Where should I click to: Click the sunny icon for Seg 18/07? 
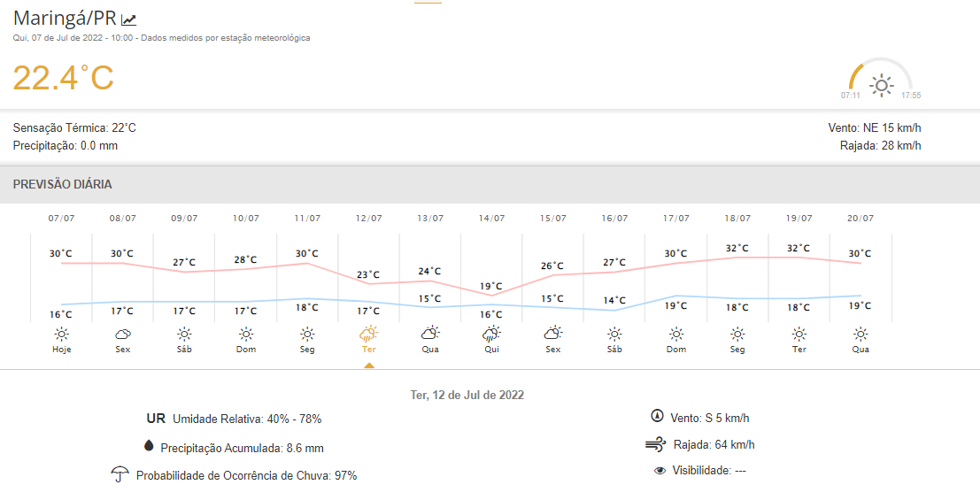click(737, 334)
